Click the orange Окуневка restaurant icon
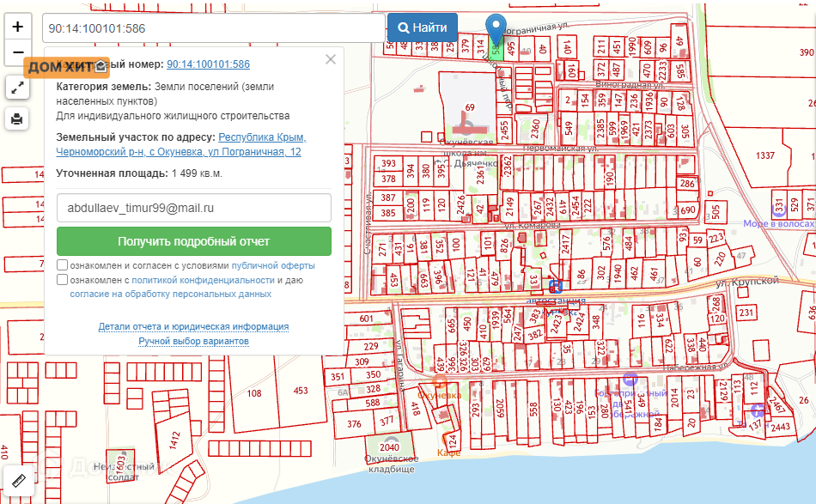Viewport: 816px width, 504px height. pyautogui.click(x=441, y=380)
